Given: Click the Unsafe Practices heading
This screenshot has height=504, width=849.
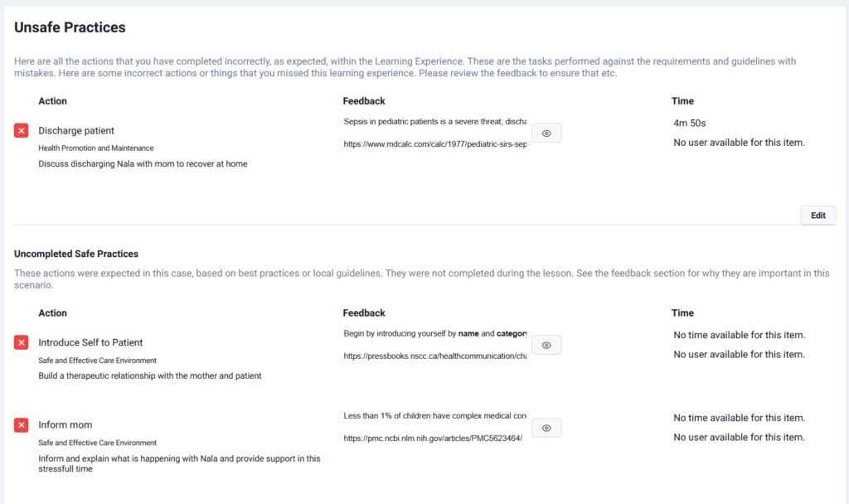Looking at the screenshot, I should [70, 27].
